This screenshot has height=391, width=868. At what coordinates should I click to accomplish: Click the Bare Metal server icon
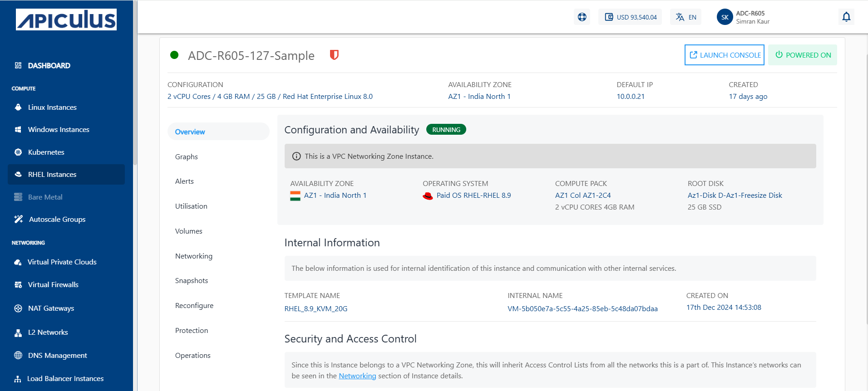(18, 197)
